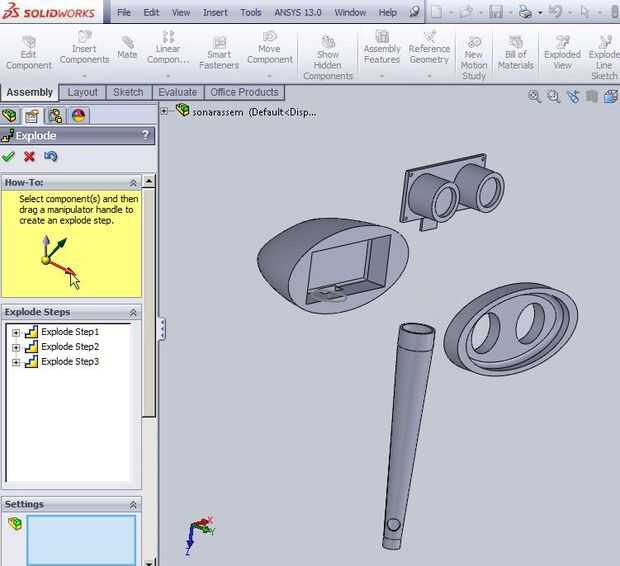620x566 pixels.
Task: Click the View Orientation cube icon
Action: click(x=611, y=96)
